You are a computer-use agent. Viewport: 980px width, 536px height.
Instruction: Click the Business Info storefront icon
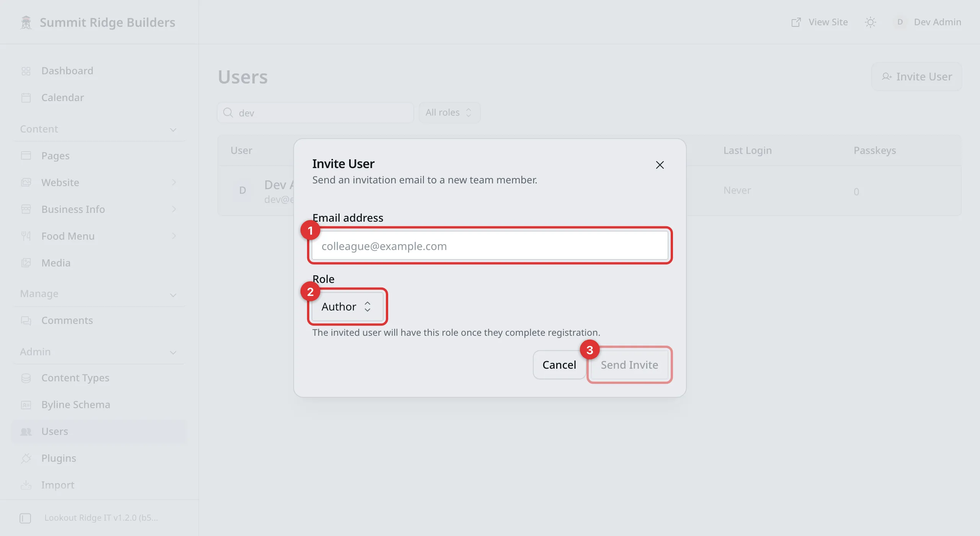coord(26,209)
